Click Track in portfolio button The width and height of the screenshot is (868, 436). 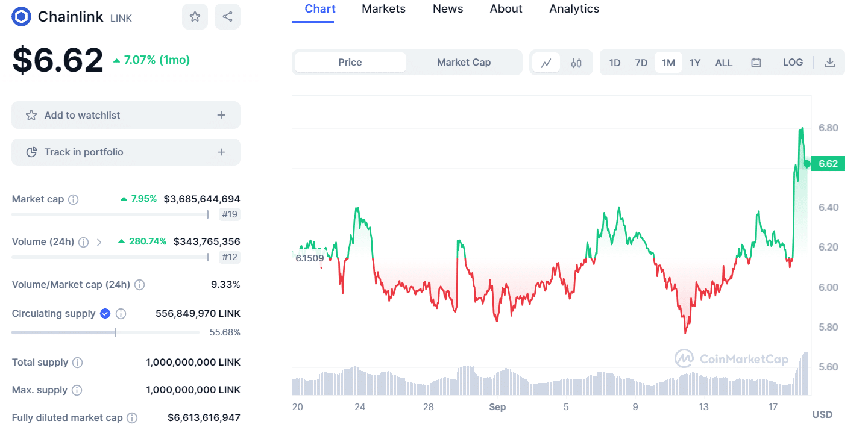pos(126,152)
